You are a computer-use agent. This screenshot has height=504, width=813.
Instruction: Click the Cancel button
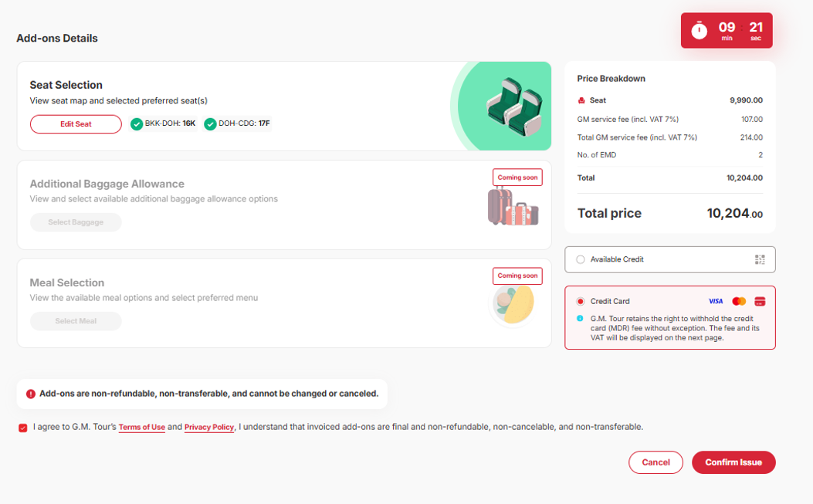pyautogui.click(x=656, y=462)
